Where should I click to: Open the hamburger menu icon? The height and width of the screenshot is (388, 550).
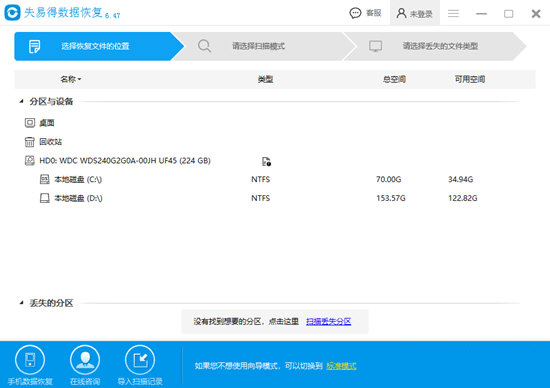pos(453,14)
